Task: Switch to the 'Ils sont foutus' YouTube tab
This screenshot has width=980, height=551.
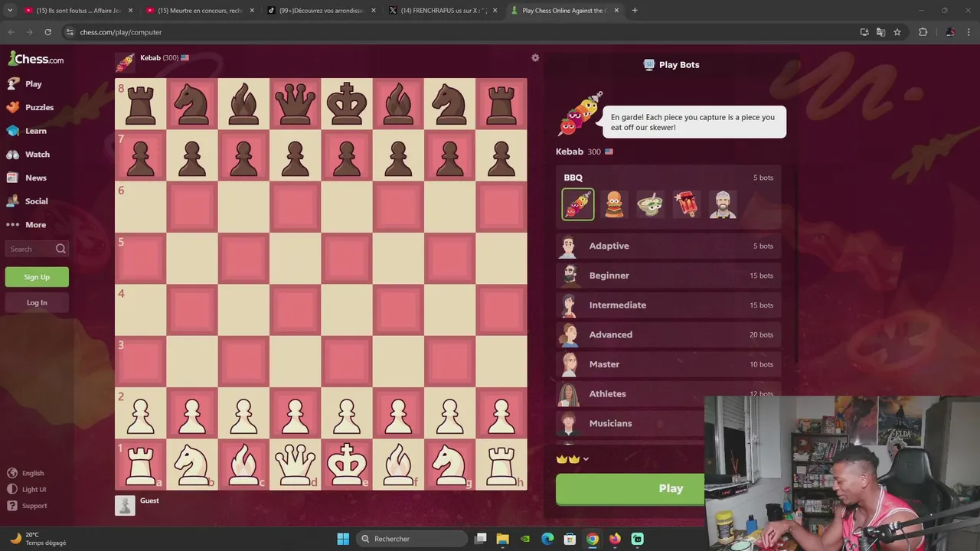Action: [x=78, y=11]
